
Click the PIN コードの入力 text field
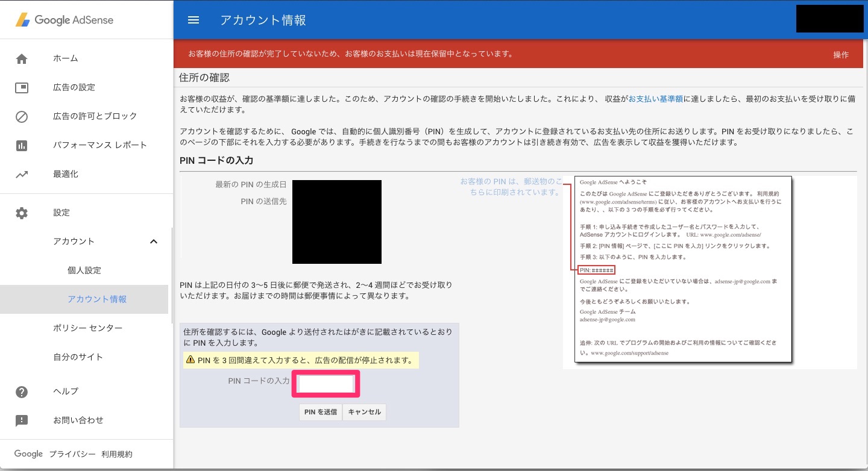tap(325, 384)
